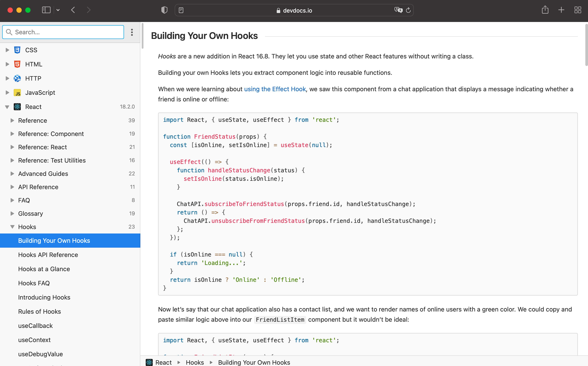Click the page's vertical scrollbar thumb
The height and width of the screenshot is (366, 588).
point(586,45)
